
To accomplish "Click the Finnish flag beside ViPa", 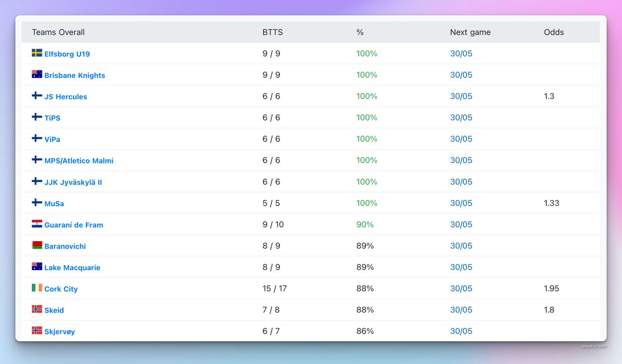I will point(37,138).
